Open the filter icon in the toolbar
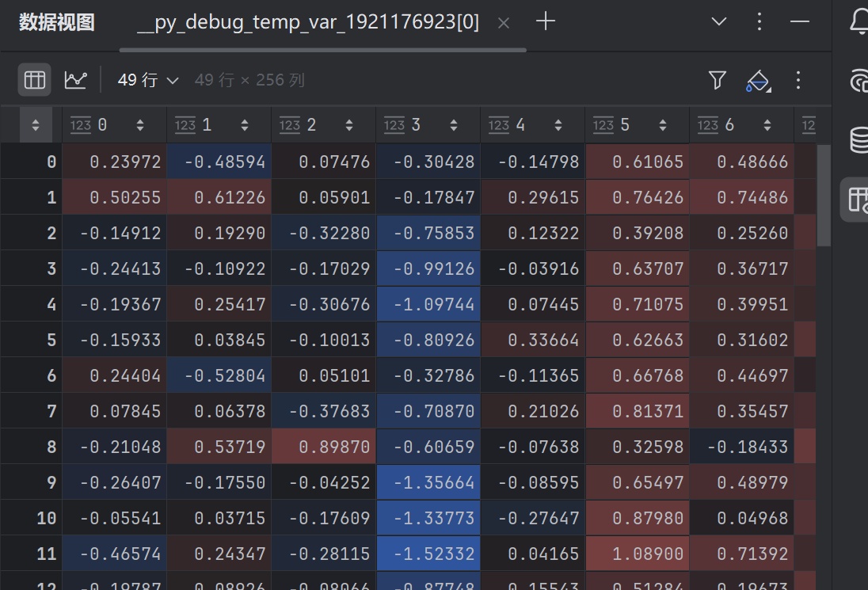Viewport: 868px width, 590px height. 717,80
